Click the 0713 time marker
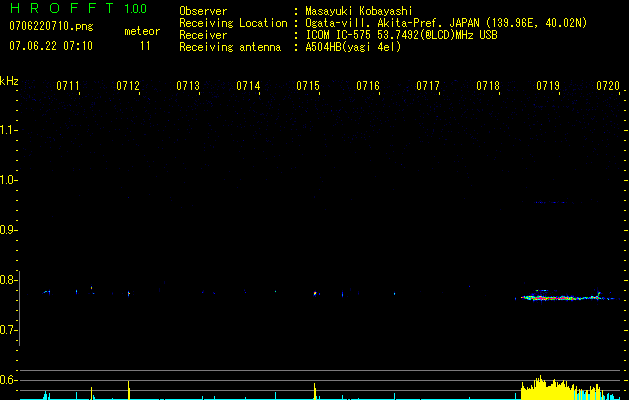 click(x=188, y=86)
